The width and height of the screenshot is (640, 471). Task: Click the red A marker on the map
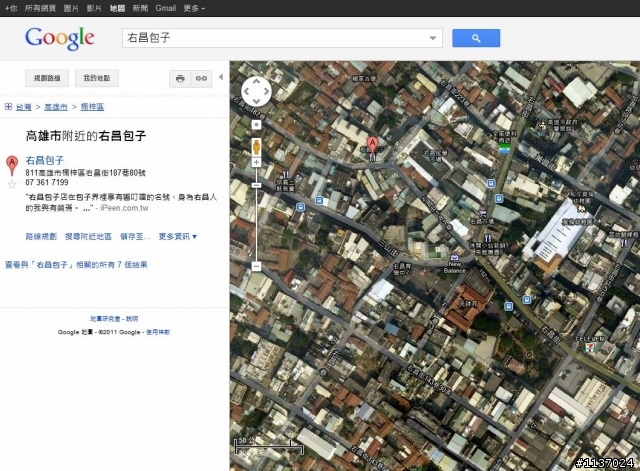coord(372,146)
